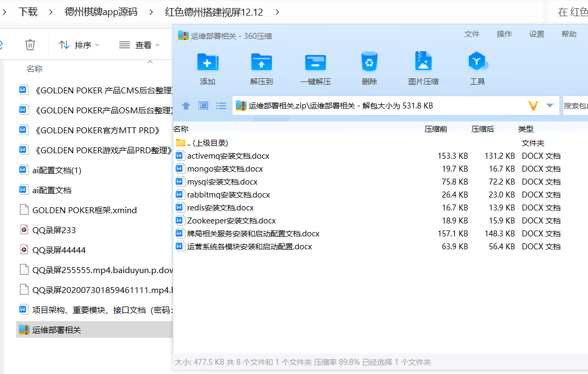Sort by 压缩后 column header
588x374 pixels.
tap(483, 129)
